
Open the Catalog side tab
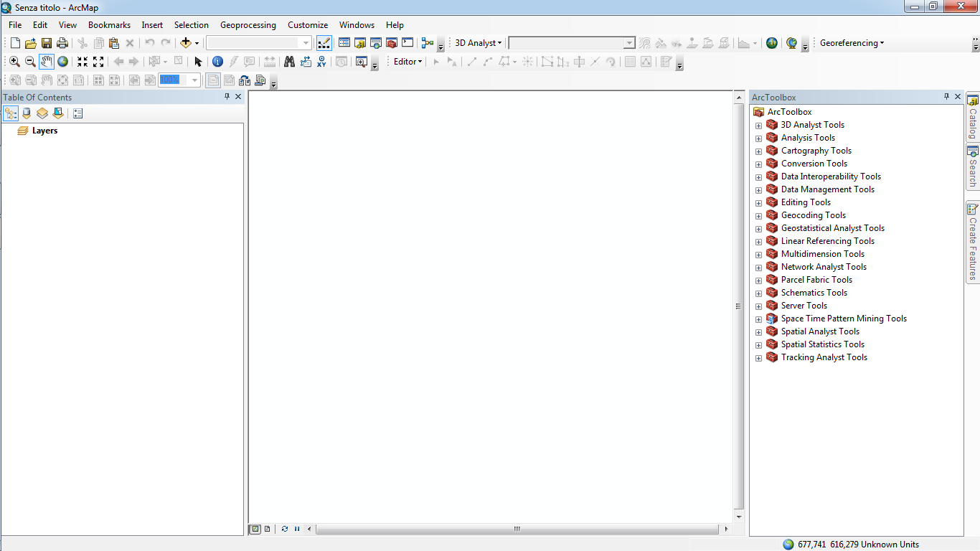973,117
